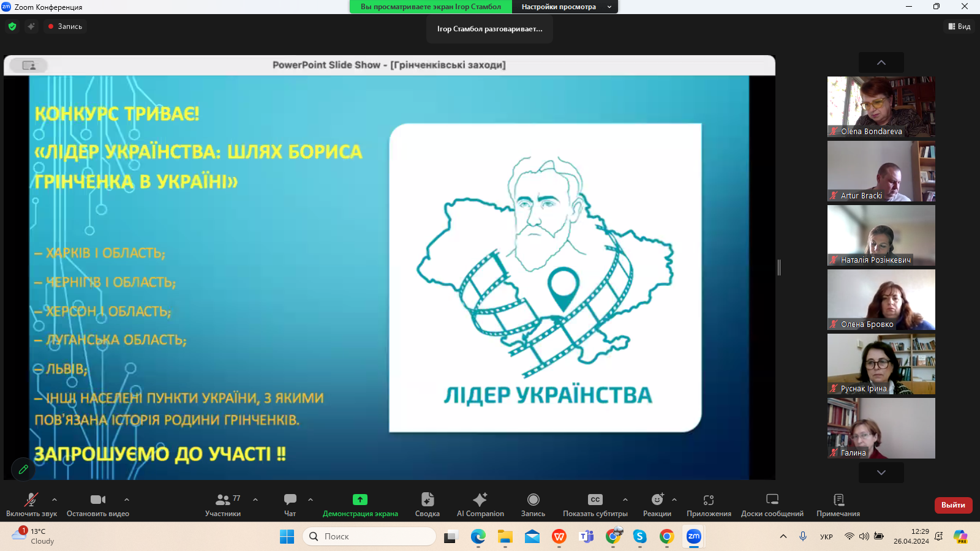
Task: Open the Reactions picker
Action: [x=657, y=504]
